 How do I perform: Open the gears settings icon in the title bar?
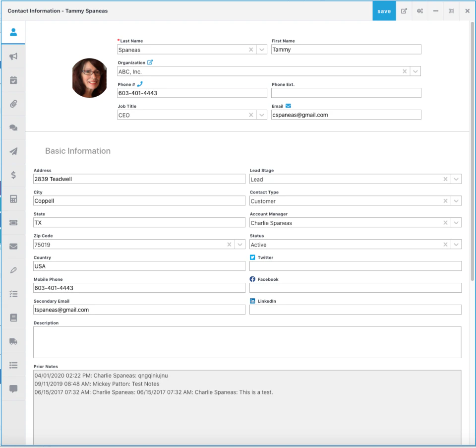(x=419, y=10)
